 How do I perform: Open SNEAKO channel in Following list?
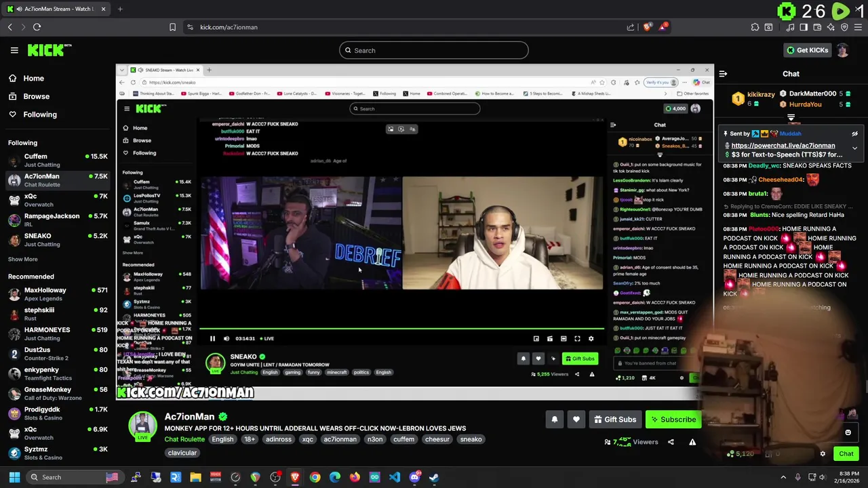pyautogui.click(x=58, y=239)
